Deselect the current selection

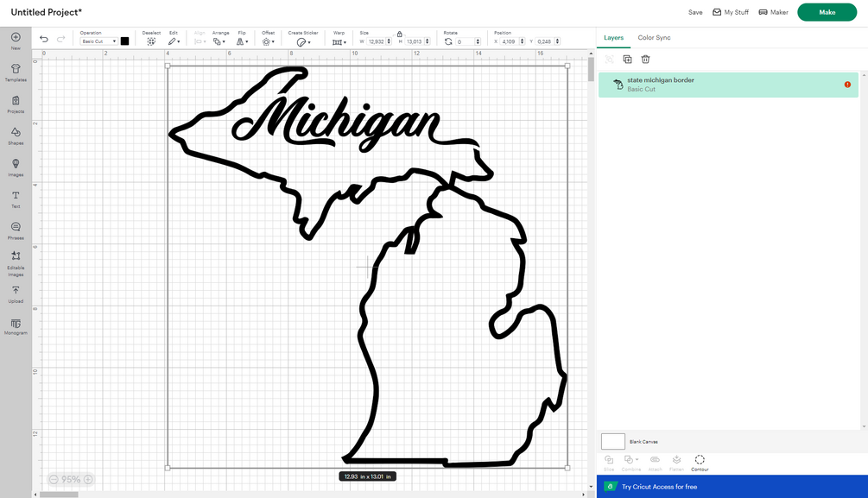tap(151, 38)
